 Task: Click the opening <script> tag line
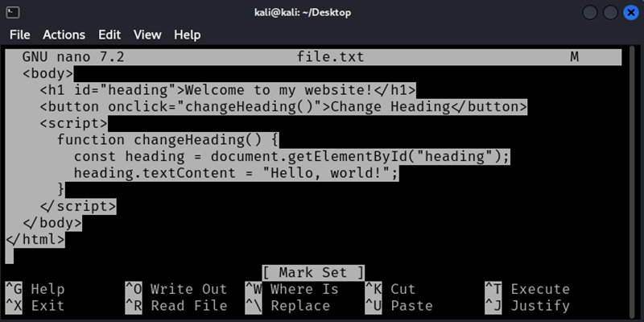(73, 123)
